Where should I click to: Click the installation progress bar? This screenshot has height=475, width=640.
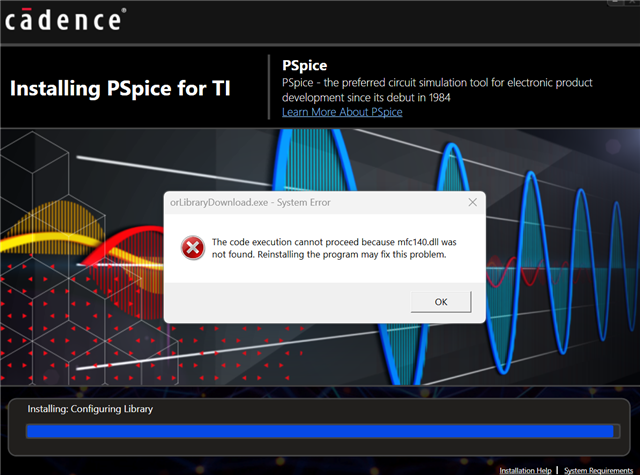(x=323, y=431)
